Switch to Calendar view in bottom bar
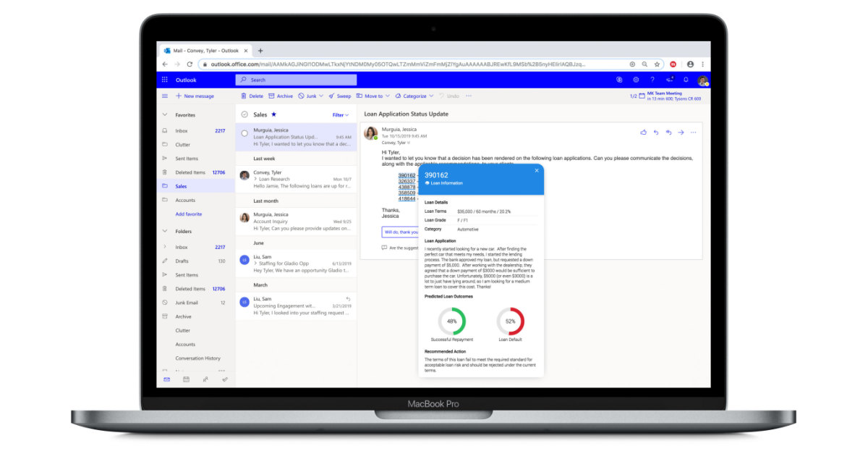 pyautogui.click(x=186, y=379)
